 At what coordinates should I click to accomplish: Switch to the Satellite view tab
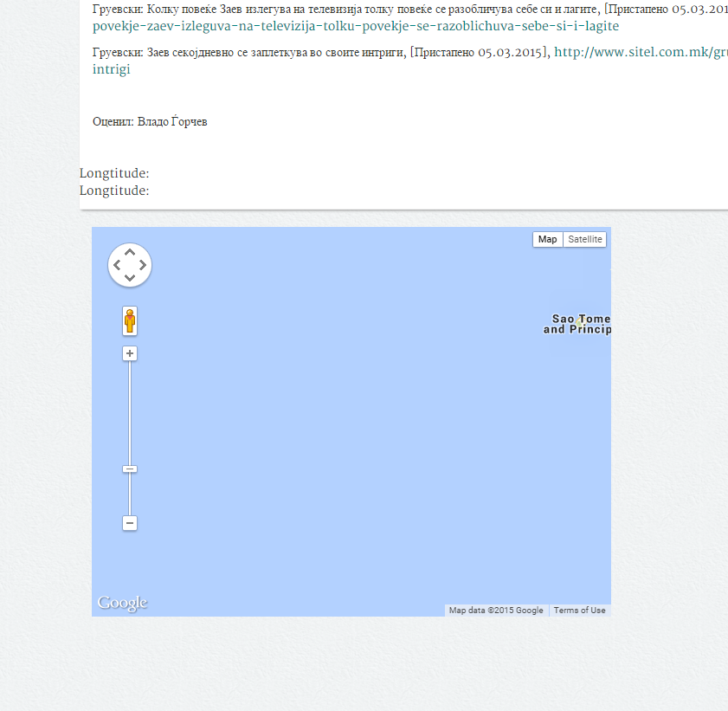coord(584,240)
